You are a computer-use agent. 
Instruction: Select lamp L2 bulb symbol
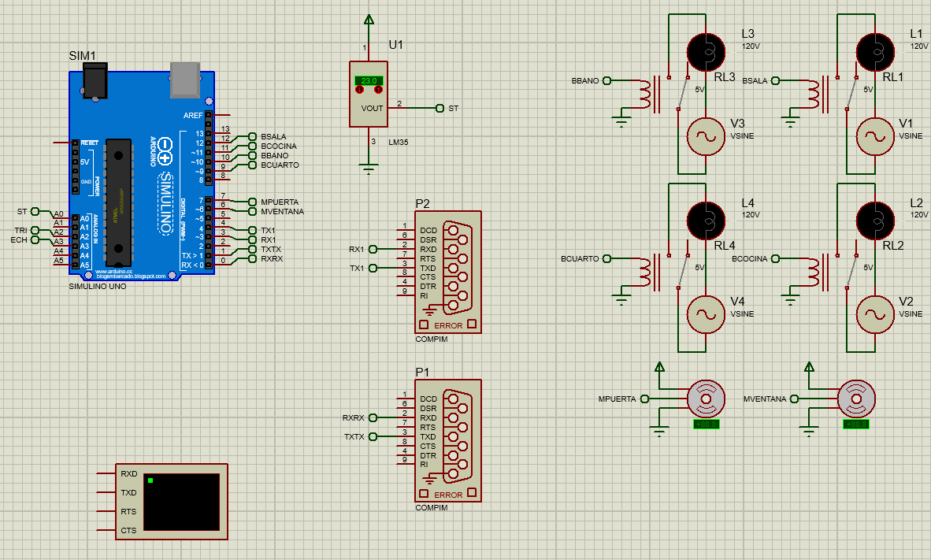(875, 221)
